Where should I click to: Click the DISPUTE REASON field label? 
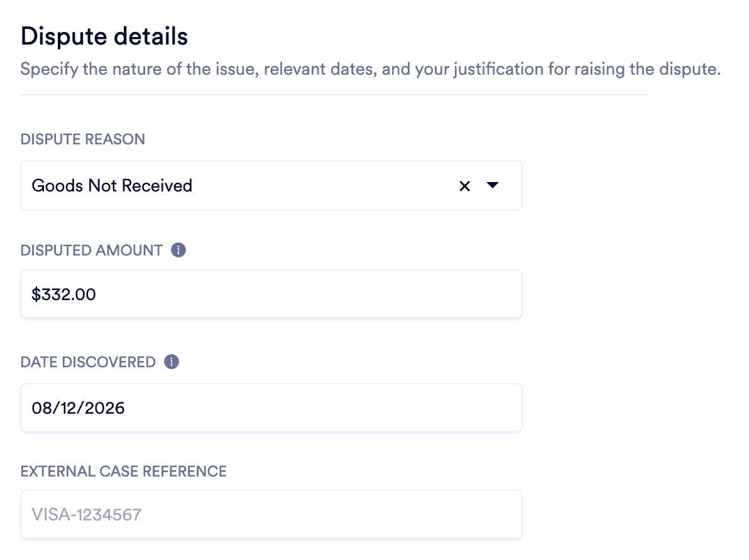[83, 139]
